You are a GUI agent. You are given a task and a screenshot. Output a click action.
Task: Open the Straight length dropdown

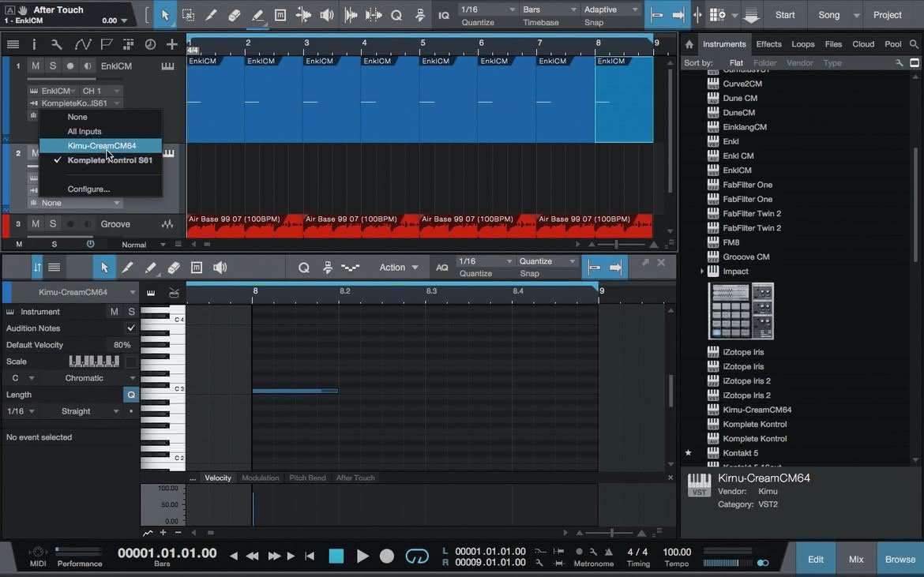point(88,411)
